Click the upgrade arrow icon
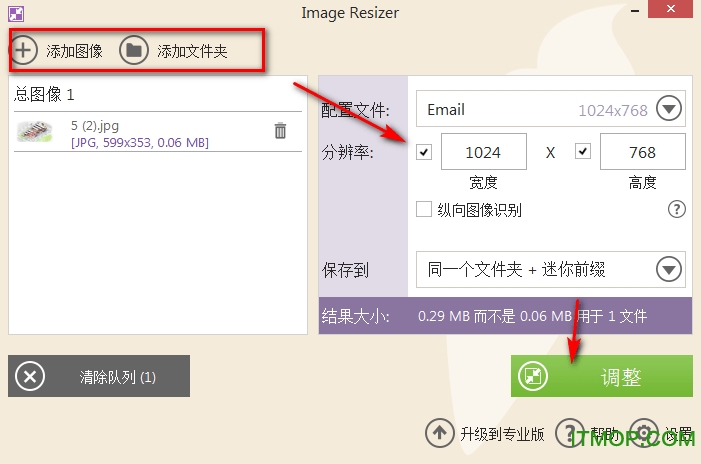This screenshot has width=701, height=464. [439, 433]
